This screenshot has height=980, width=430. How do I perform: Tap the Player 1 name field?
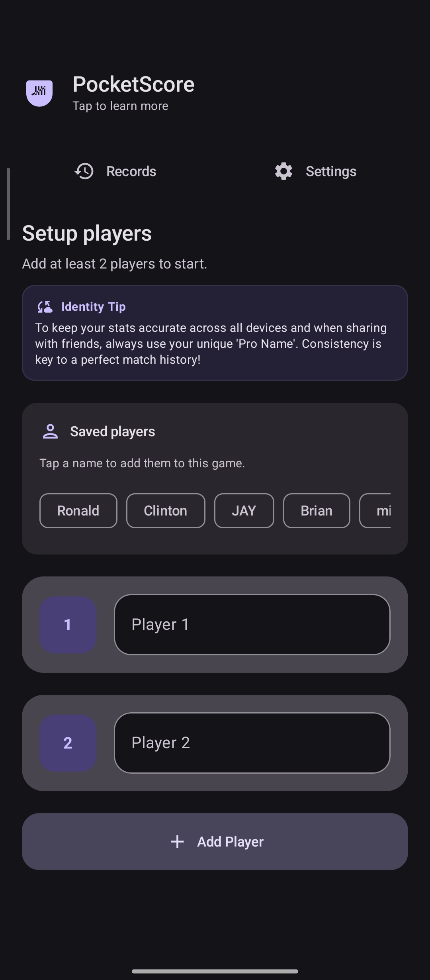[x=252, y=624]
